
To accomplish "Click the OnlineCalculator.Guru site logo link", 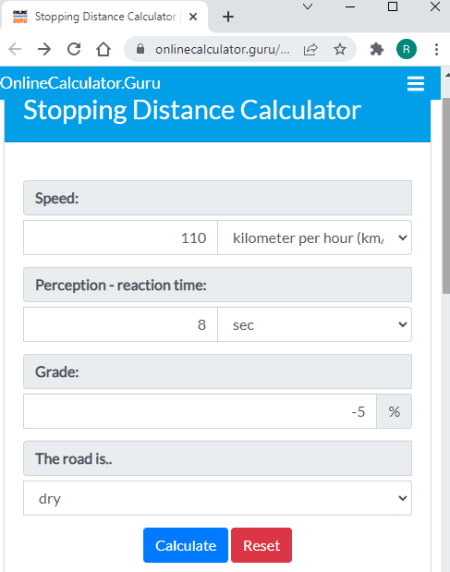I will point(80,83).
